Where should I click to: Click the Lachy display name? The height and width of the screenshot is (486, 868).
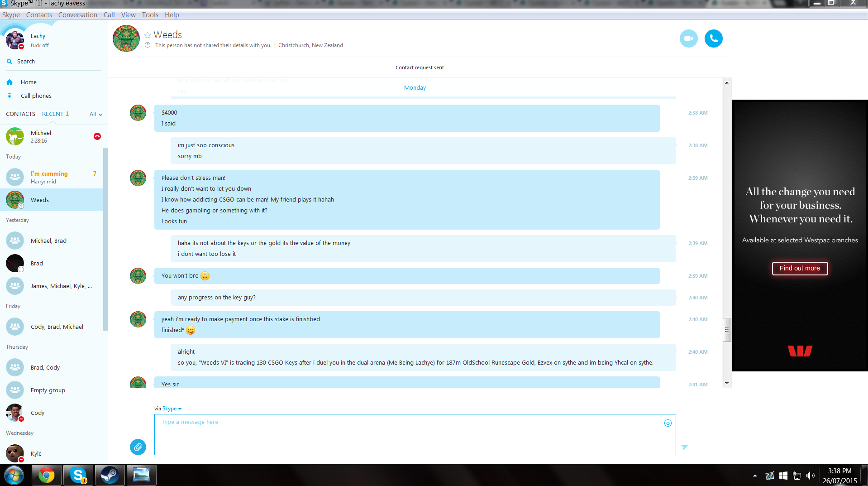(x=38, y=36)
